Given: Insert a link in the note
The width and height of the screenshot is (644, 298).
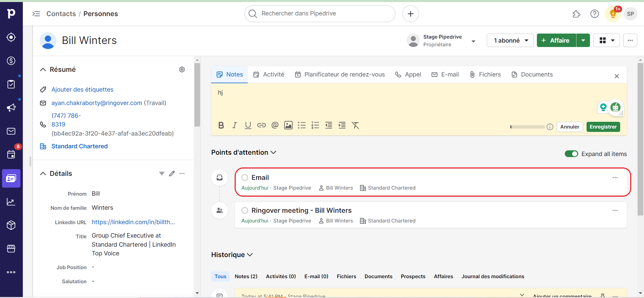Looking at the screenshot, I should pos(261,126).
